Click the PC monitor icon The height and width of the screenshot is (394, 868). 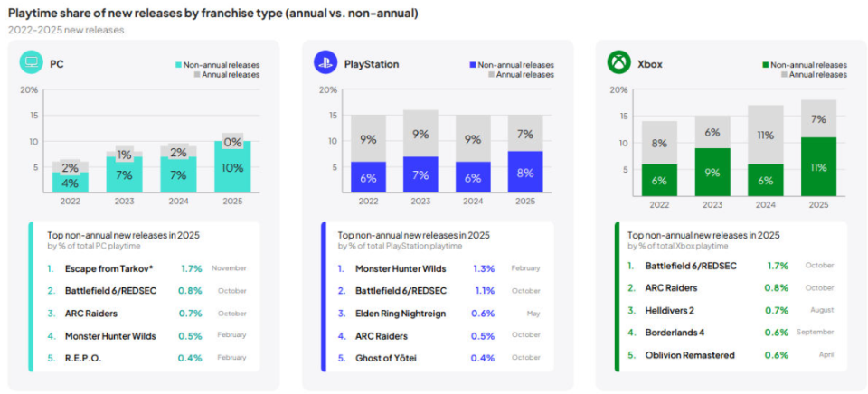(x=32, y=63)
